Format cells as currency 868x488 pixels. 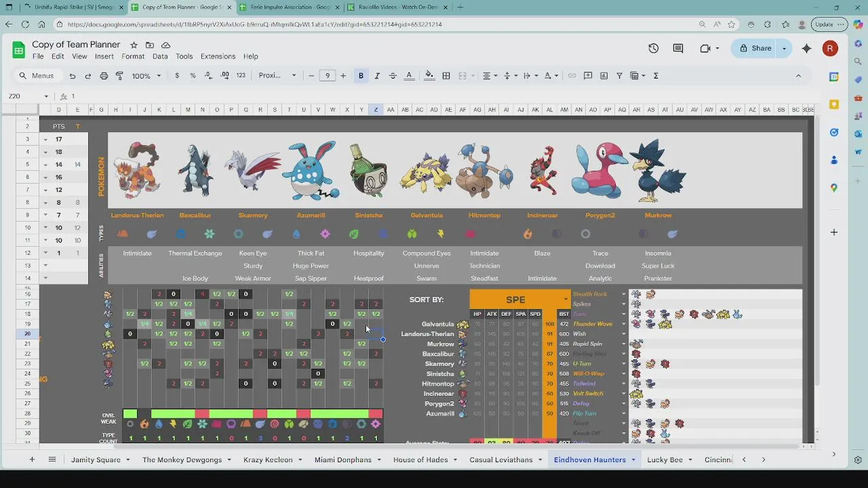point(177,76)
